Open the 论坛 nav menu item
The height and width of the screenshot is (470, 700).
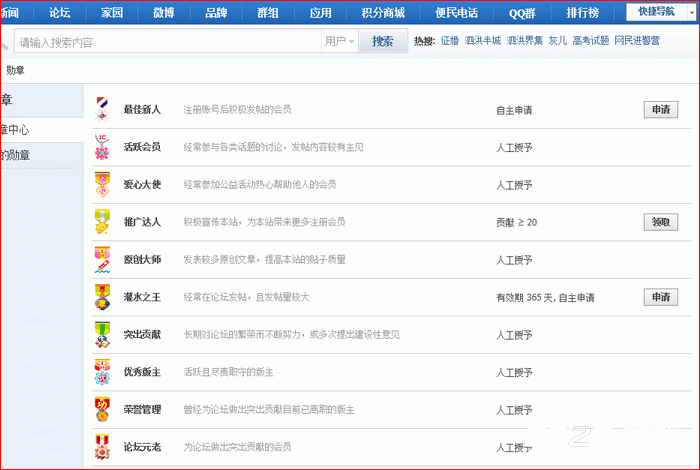[x=60, y=12]
